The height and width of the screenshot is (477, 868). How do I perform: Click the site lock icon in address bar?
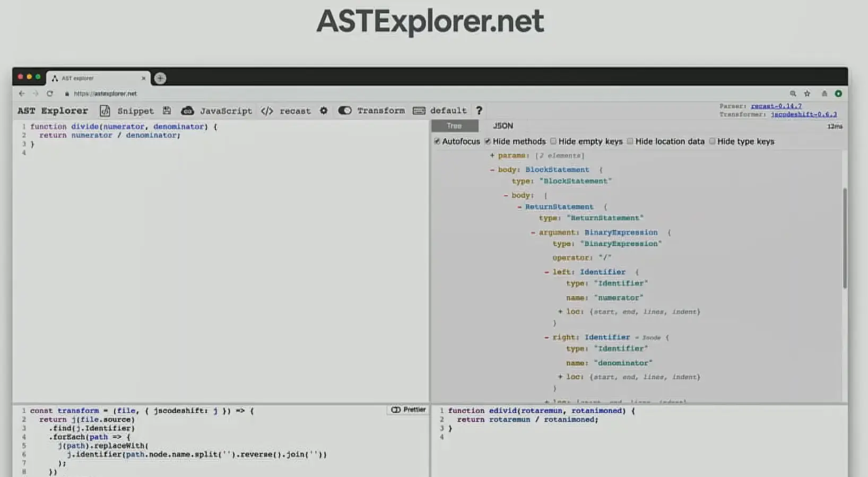[67, 94]
